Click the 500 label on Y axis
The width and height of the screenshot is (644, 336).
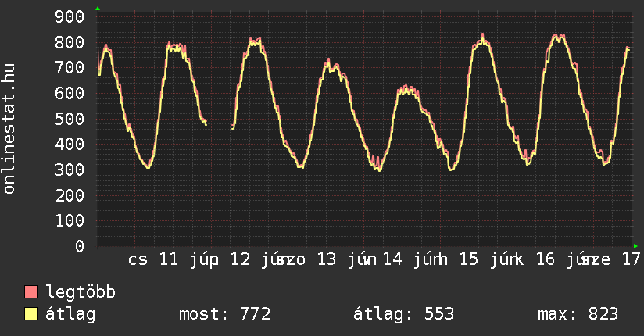pyautogui.click(x=70, y=119)
